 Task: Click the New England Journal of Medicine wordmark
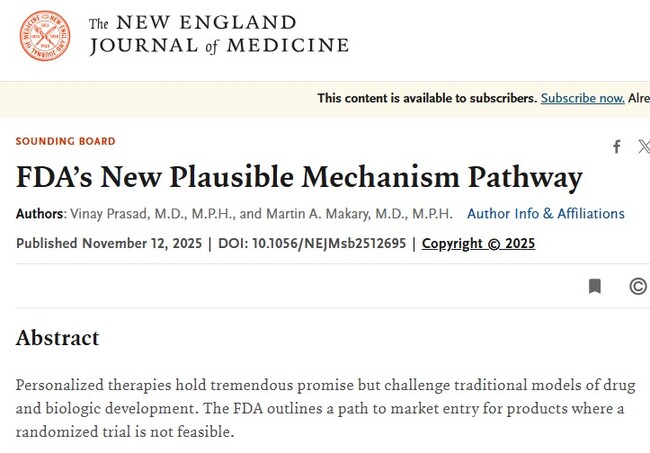218,35
